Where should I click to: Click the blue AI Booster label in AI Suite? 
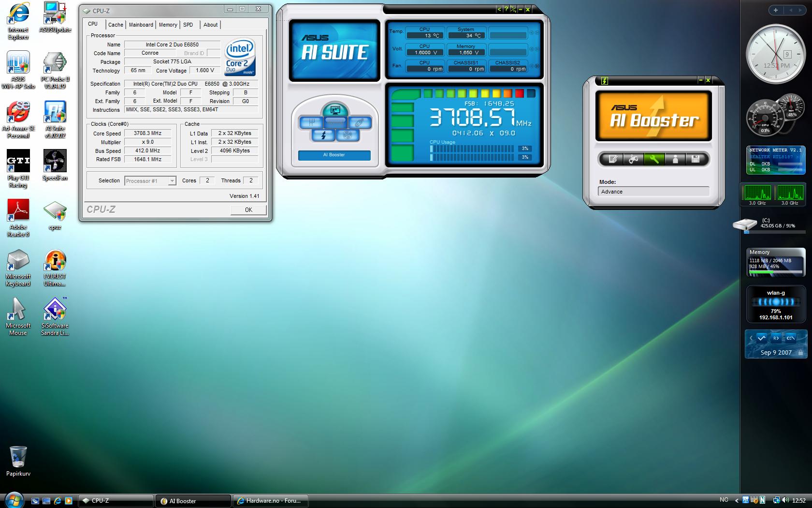(x=334, y=155)
